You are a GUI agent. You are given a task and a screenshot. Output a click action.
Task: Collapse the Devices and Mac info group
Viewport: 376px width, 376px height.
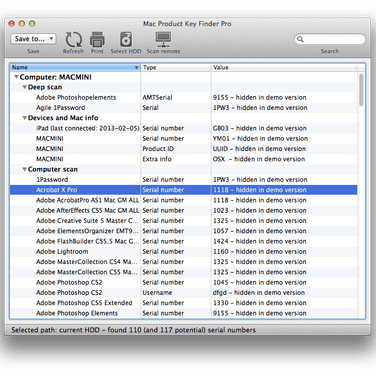click(x=24, y=118)
